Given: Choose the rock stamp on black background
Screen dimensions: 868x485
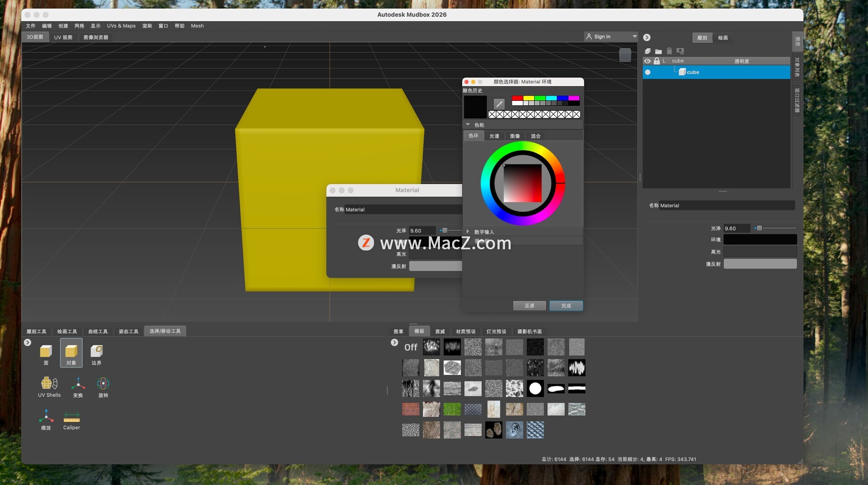Looking at the screenshot, I should point(493,430).
